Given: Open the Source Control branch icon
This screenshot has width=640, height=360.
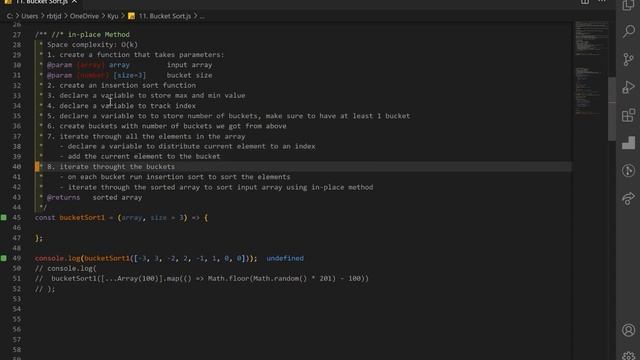Looking at the screenshot, I should (629, 60).
